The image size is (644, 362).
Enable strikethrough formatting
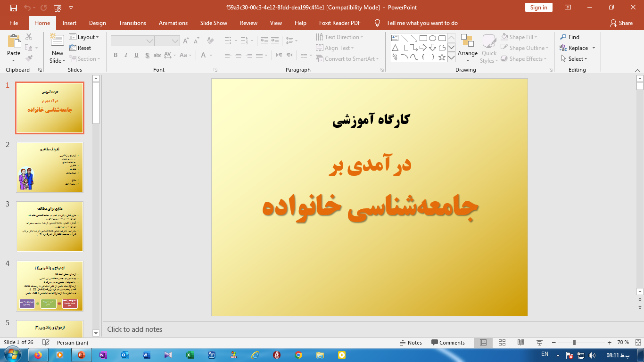[x=157, y=55]
